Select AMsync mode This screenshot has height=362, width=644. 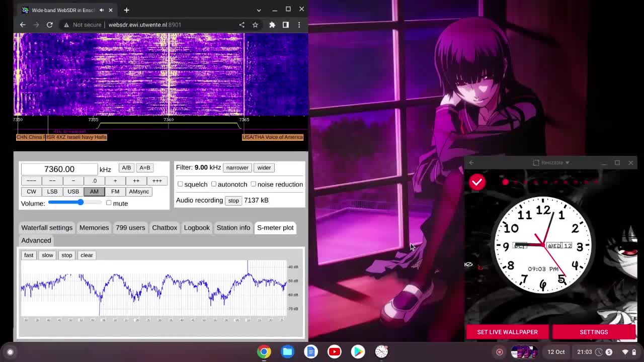[139, 192]
